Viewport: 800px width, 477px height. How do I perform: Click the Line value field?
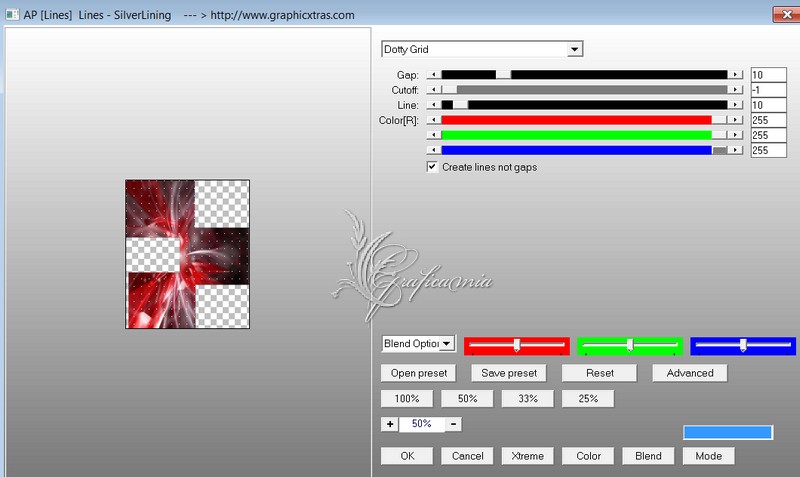coord(768,105)
